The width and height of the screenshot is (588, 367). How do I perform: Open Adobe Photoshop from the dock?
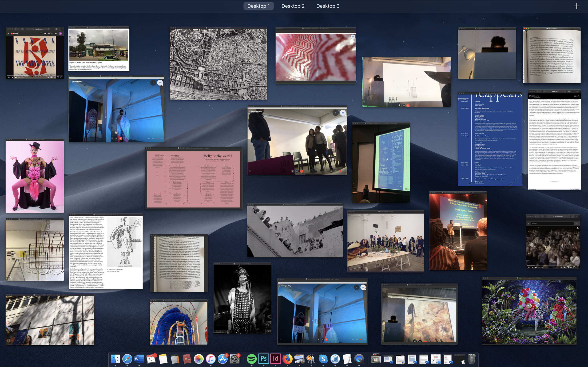(x=263, y=359)
